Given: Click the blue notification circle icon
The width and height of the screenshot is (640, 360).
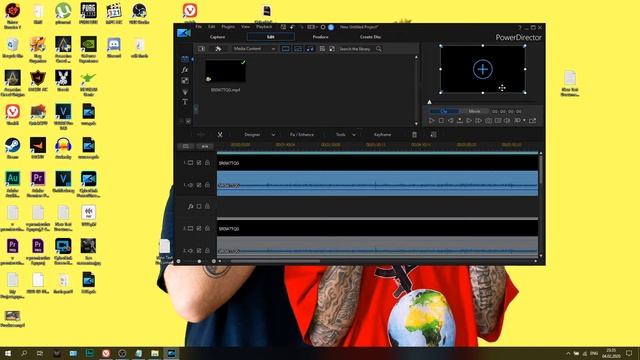Looking at the screenshot, I should pos(331,27).
